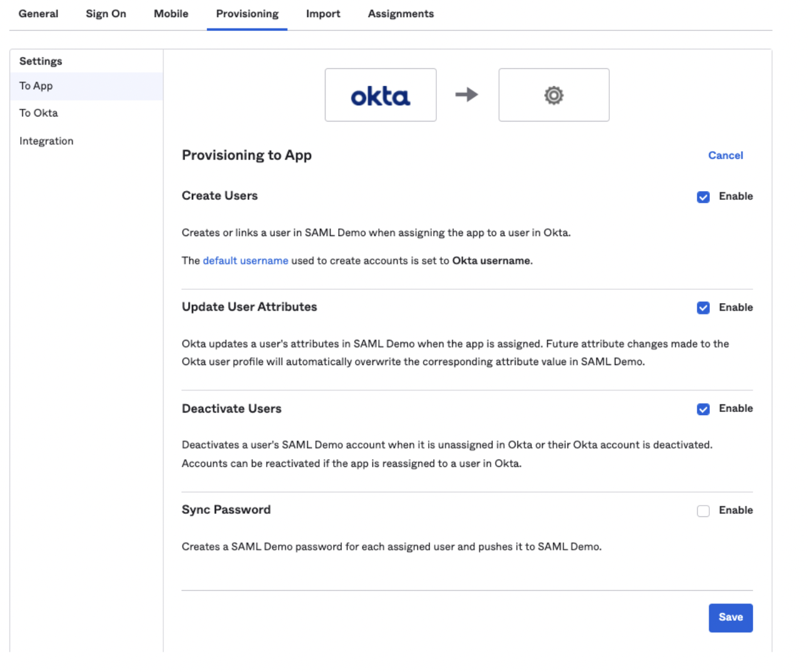Uncheck Update User Attributes enable box

(703, 308)
